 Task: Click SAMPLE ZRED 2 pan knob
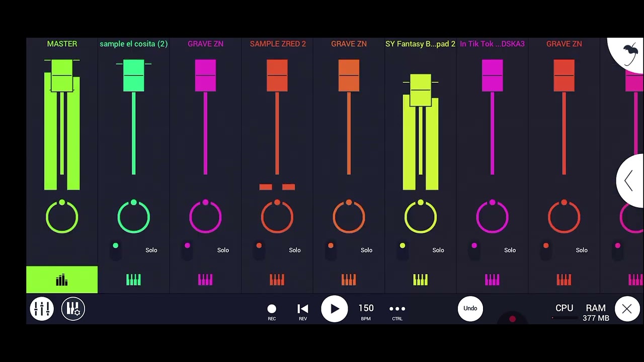277,217
